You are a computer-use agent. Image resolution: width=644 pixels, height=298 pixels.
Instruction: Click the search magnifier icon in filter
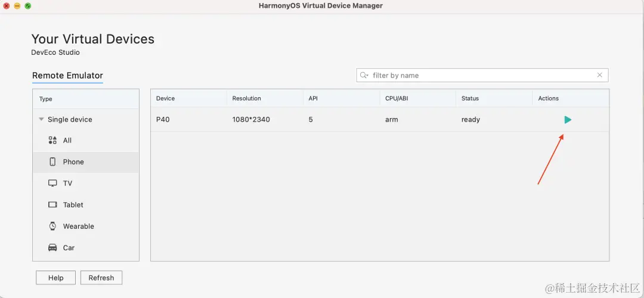364,75
